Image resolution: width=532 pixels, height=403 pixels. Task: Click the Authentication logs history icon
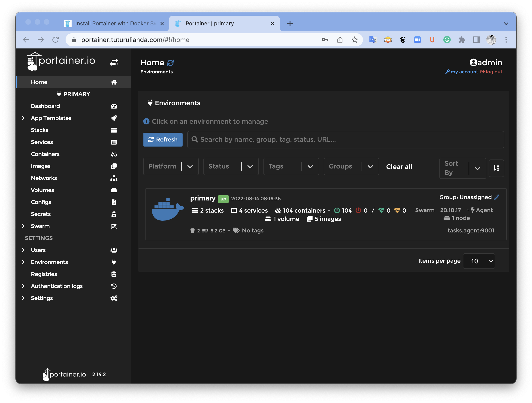click(114, 286)
